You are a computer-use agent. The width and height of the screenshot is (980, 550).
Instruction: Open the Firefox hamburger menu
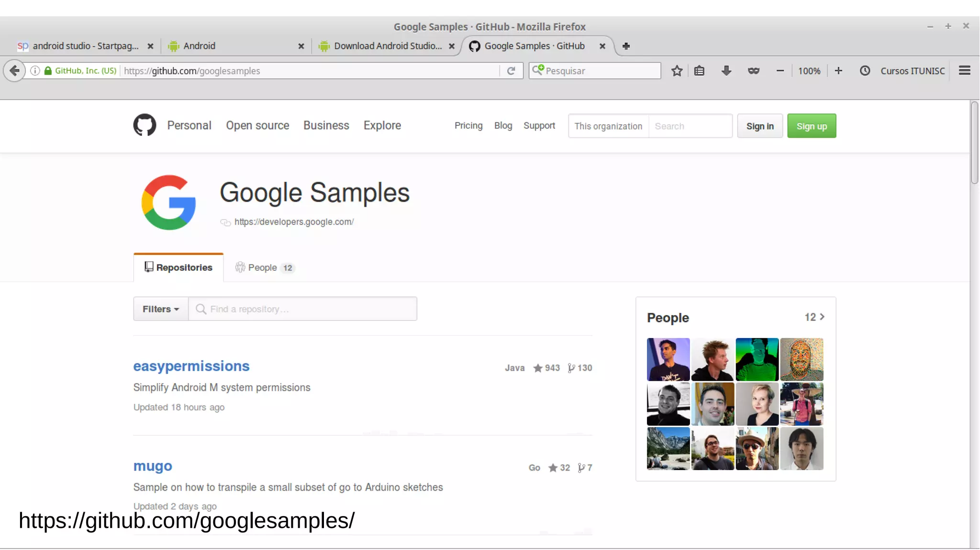pos(965,71)
